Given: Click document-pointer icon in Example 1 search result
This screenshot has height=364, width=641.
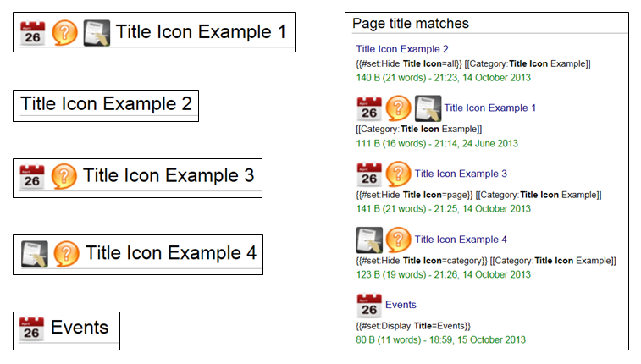Looking at the screenshot, I should (428, 108).
